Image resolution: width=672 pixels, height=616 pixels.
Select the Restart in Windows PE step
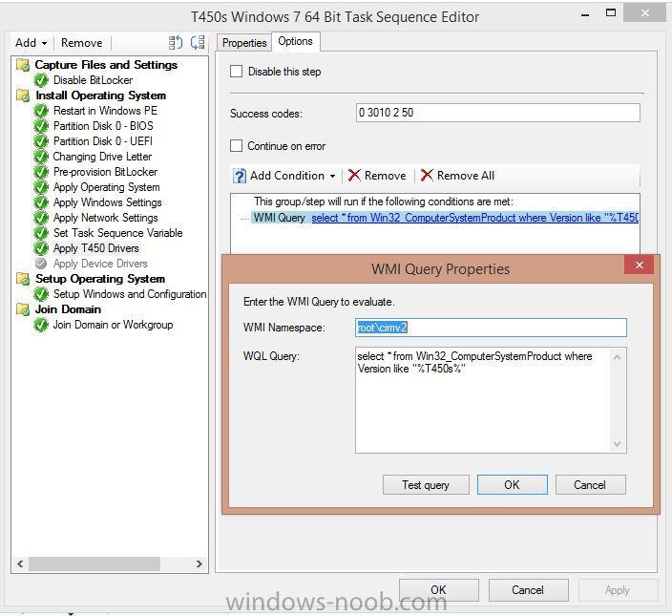point(105,111)
